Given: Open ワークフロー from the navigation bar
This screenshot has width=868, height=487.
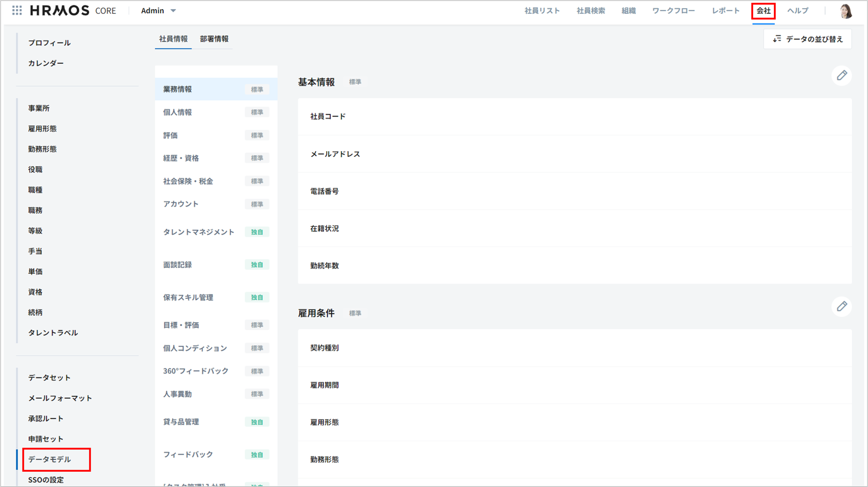Looking at the screenshot, I should [x=673, y=11].
